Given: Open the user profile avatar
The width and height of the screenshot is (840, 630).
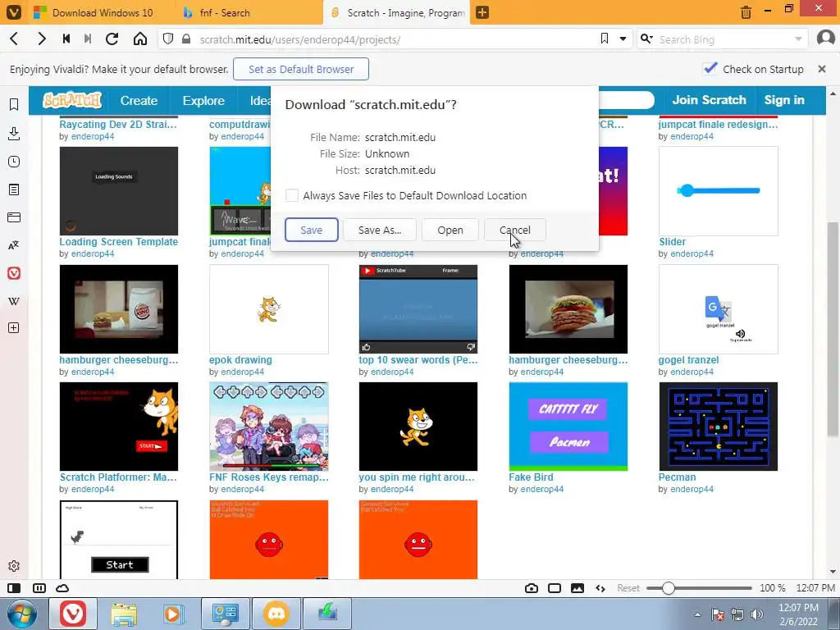Looking at the screenshot, I should tap(825, 39).
